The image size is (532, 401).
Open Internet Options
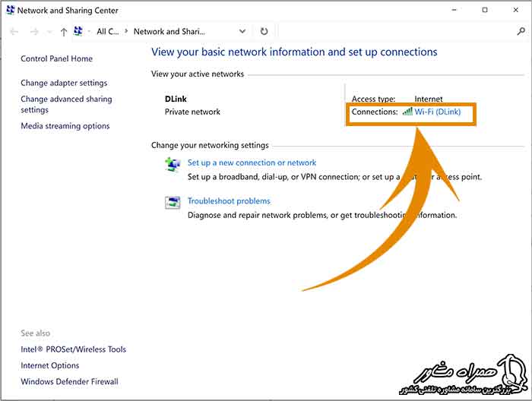pos(50,365)
